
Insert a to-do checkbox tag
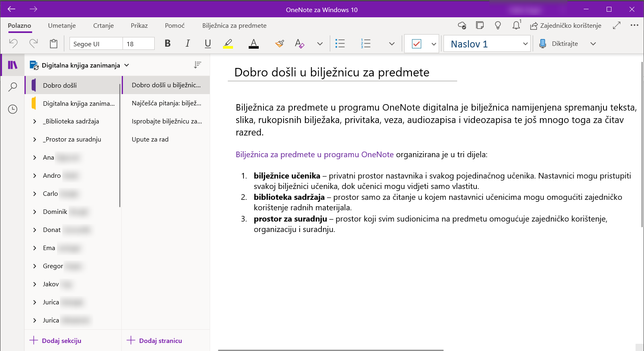pyautogui.click(x=417, y=44)
